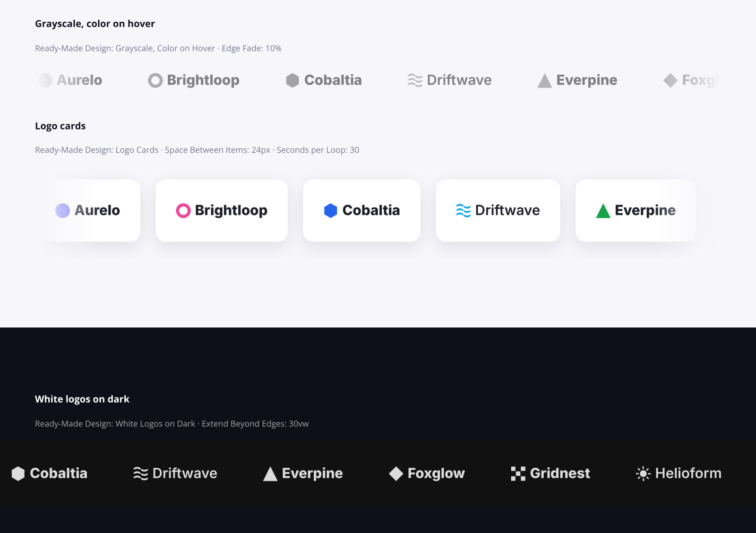Viewport: 756px width, 533px height.
Task: Click the grayscale Foxglow diamond icon
Action: [670, 80]
